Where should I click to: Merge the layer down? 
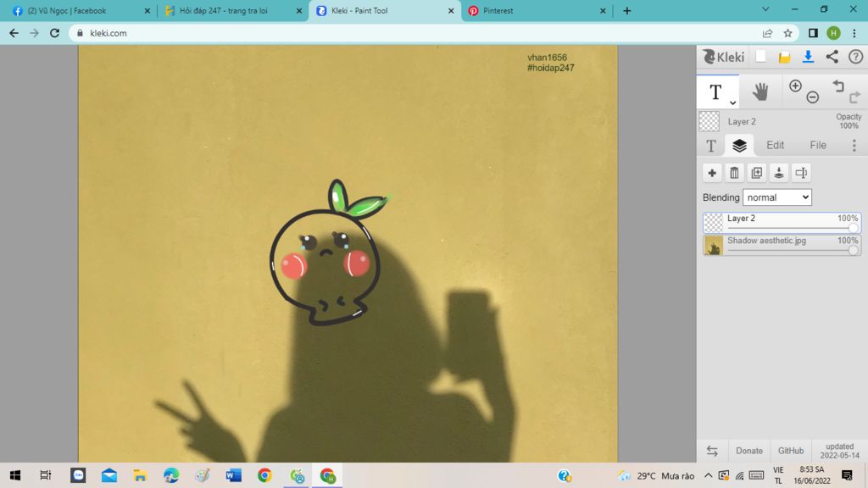coord(779,173)
